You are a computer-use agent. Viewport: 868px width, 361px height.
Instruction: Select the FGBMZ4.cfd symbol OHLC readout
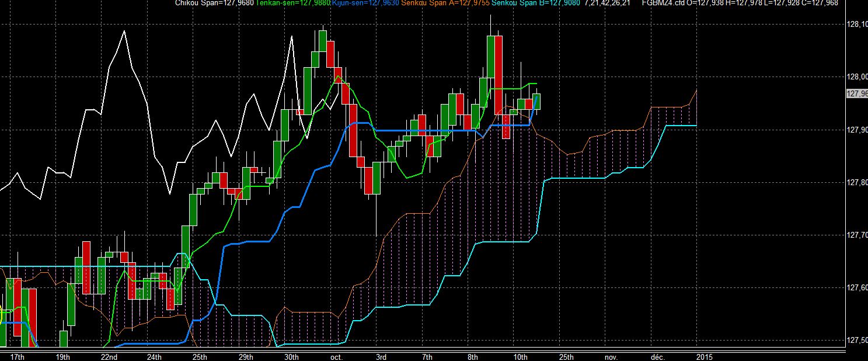(x=739, y=3)
